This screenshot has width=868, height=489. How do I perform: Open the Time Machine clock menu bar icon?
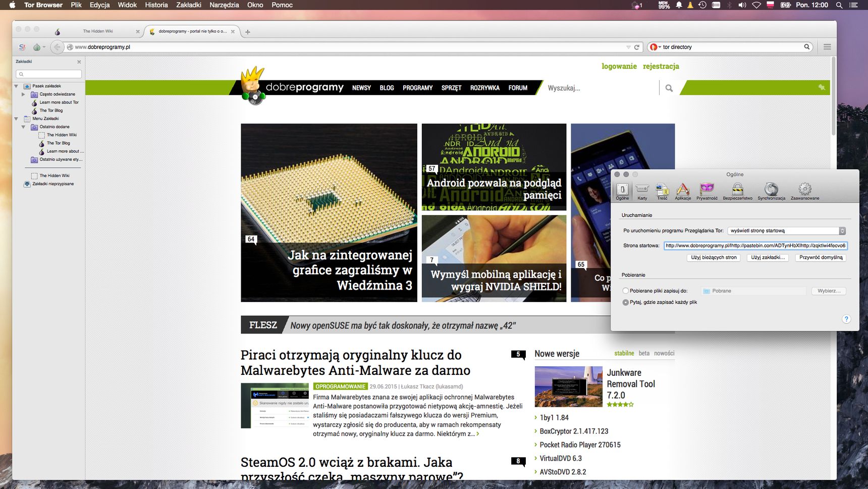(702, 5)
